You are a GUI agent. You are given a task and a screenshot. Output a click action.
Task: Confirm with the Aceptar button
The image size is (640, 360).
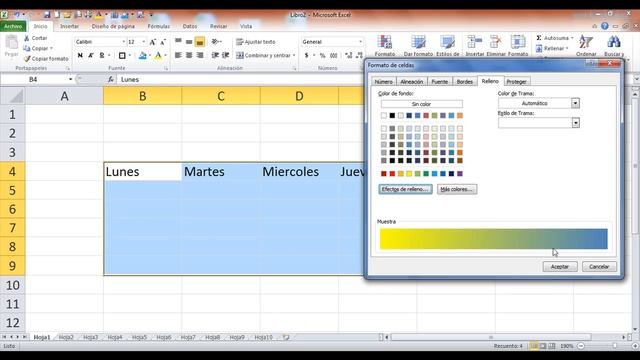pos(560,267)
